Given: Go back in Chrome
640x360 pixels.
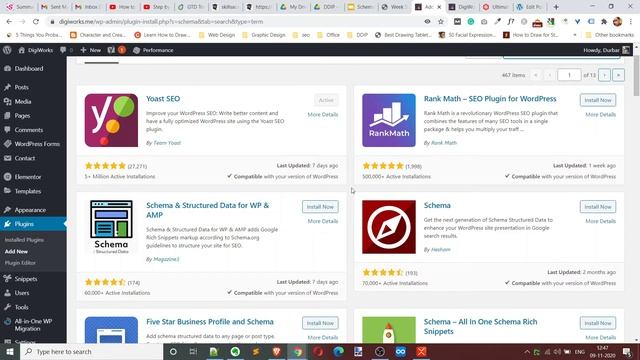Looking at the screenshot, I should pyautogui.click(x=9, y=22).
